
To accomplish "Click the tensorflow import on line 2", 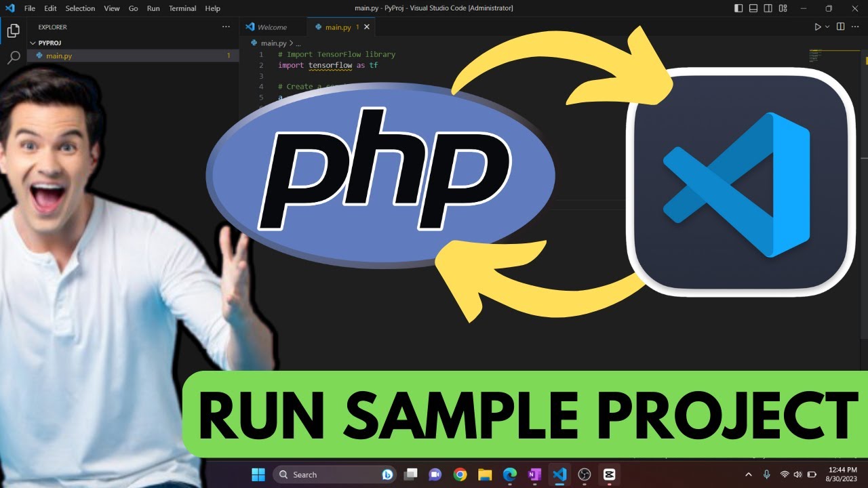I will (x=330, y=65).
